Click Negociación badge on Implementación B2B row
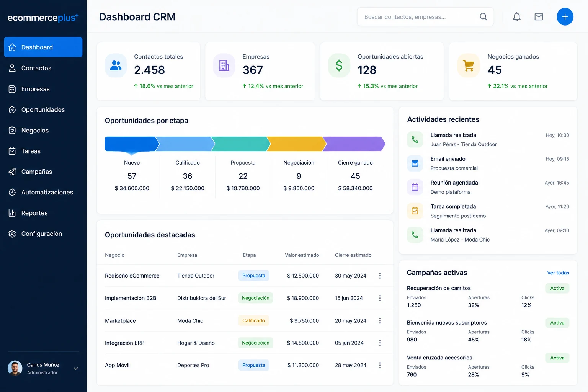 click(255, 298)
